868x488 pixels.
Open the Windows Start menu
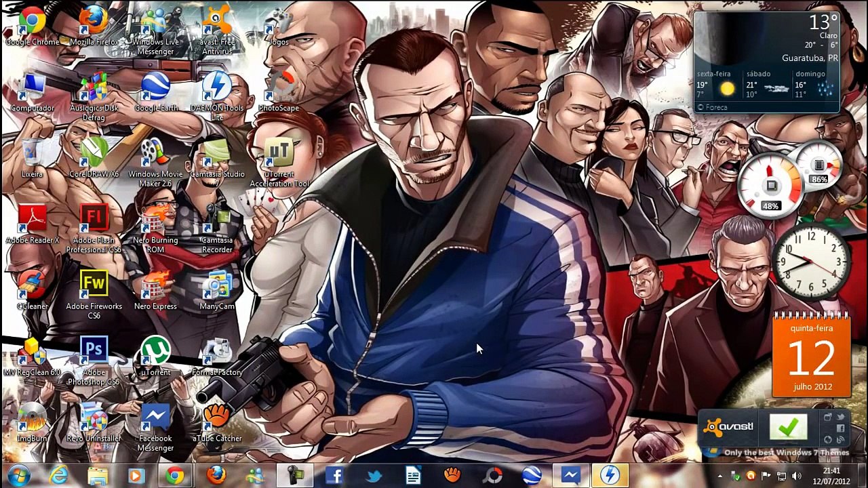point(19,475)
